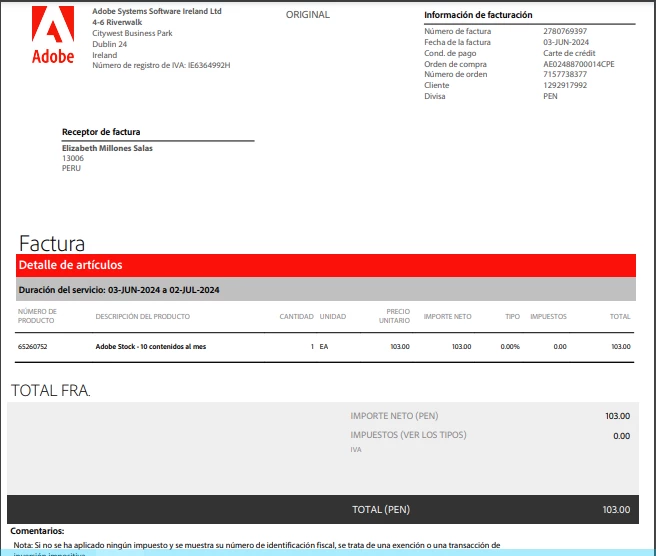Click the 'Cond. de pago' field label
This screenshot has height=556, width=656.
coord(450,53)
